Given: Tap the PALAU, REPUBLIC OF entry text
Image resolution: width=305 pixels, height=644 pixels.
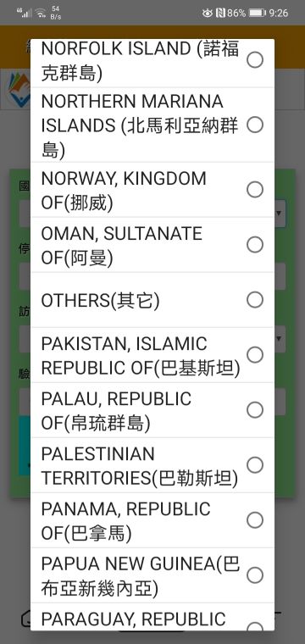Looking at the screenshot, I should [116, 411].
